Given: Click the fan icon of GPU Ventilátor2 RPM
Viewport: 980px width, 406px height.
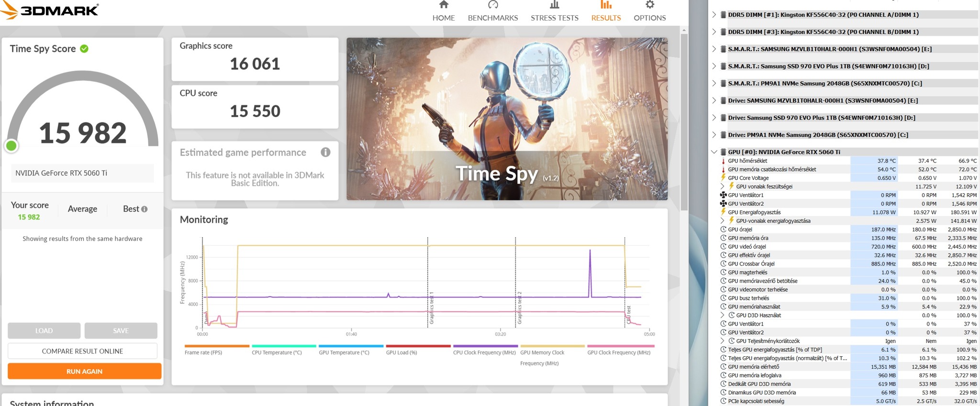Looking at the screenshot, I should coord(723,204).
